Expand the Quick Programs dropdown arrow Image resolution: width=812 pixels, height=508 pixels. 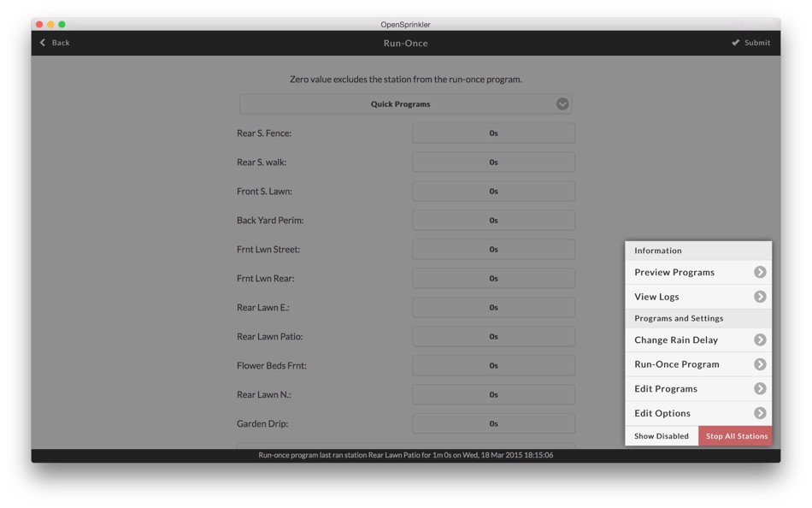pos(562,103)
